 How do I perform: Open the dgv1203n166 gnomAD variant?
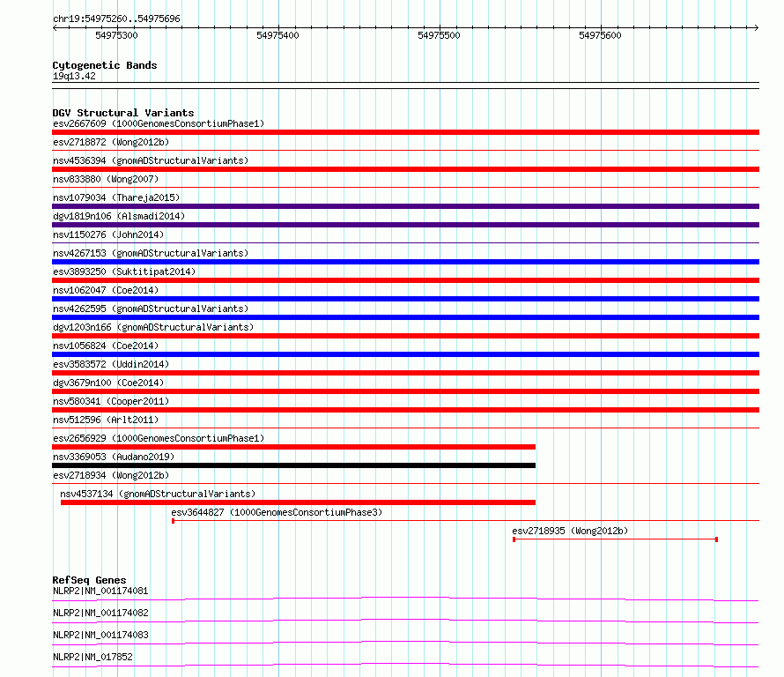tap(153, 327)
